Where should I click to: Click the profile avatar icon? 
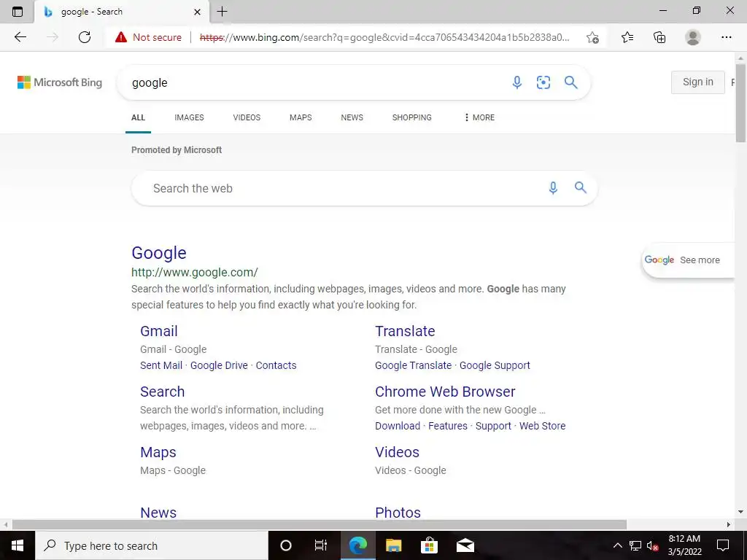click(x=693, y=37)
